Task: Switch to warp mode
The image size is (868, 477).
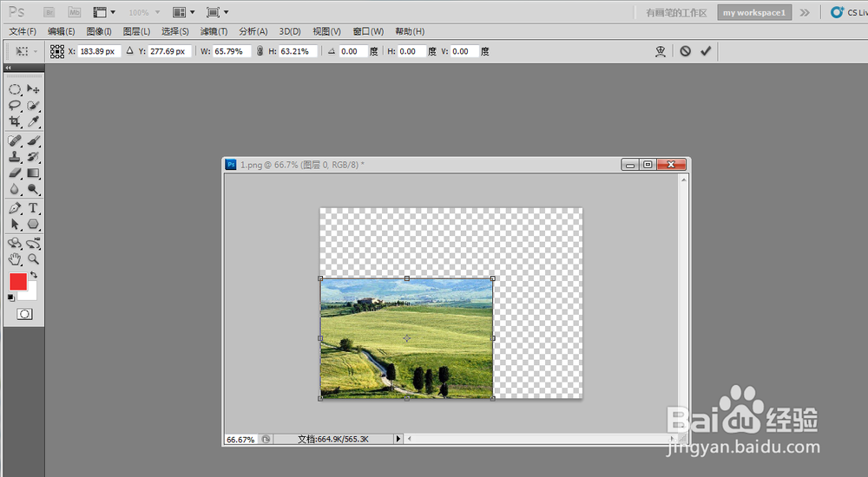Action: pos(660,51)
